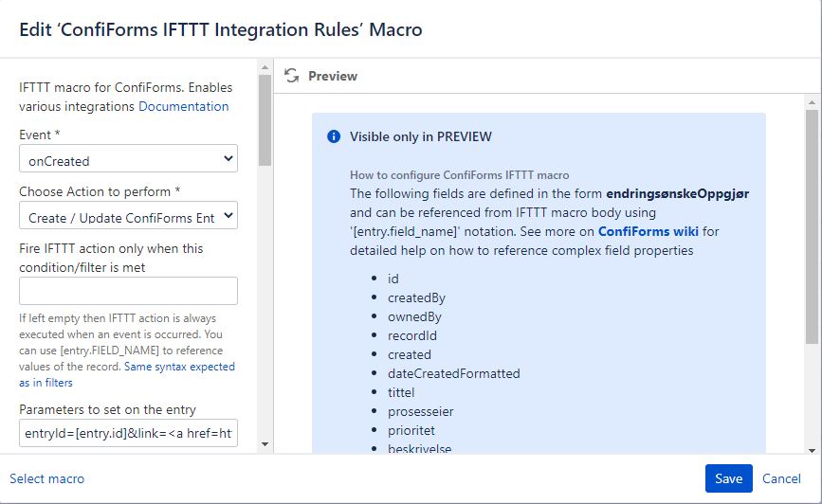Click Cancel to close the macro editor
The width and height of the screenshot is (822, 504).
click(x=781, y=478)
